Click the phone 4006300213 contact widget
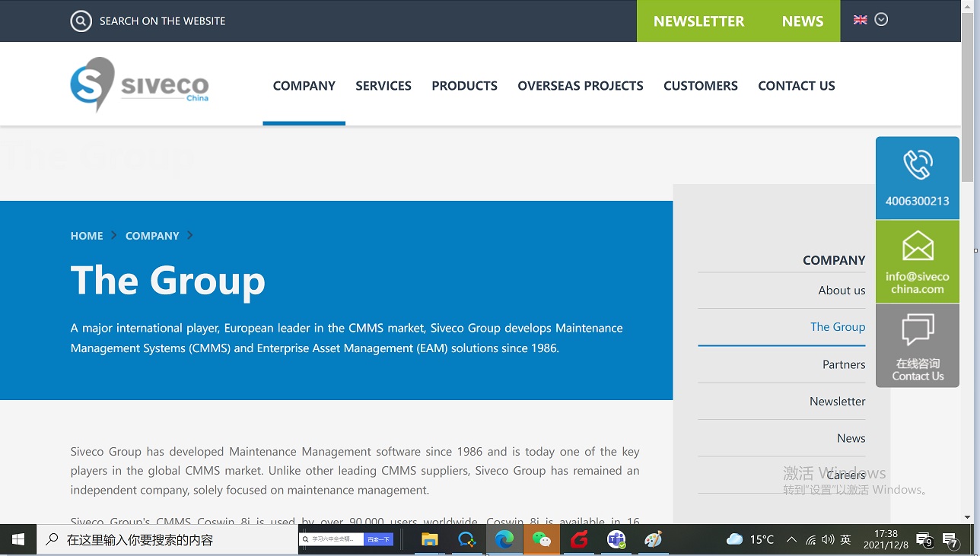Viewport: 980px width, 556px height. [918, 178]
